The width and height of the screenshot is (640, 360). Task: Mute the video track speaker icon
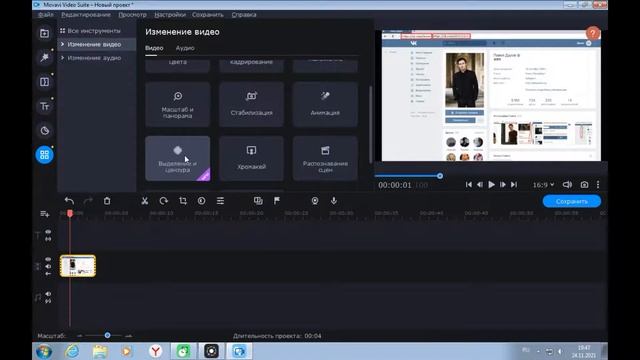[48, 267]
